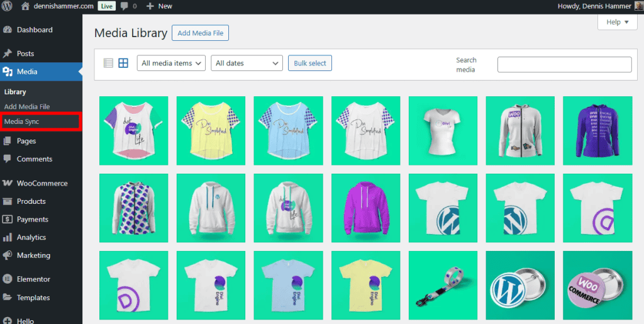
Task: Click Dennis Hammer avatar in admin bar
Action: (639, 6)
